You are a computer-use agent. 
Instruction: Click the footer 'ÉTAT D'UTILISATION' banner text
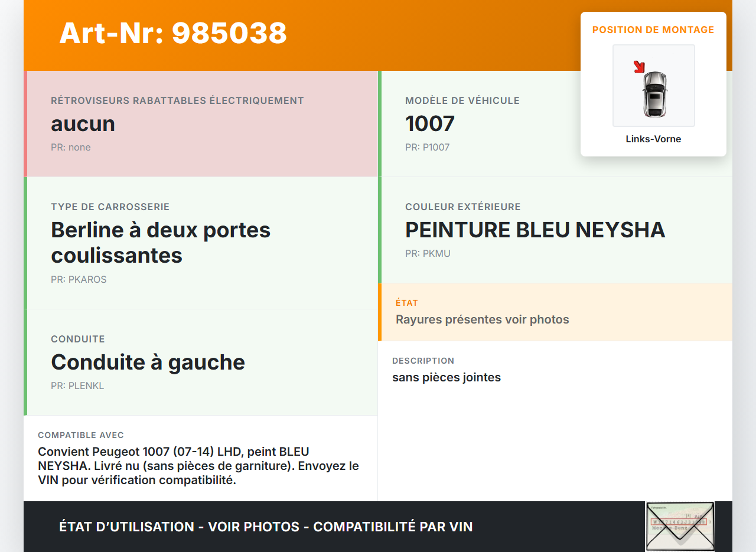pyautogui.click(x=266, y=527)
